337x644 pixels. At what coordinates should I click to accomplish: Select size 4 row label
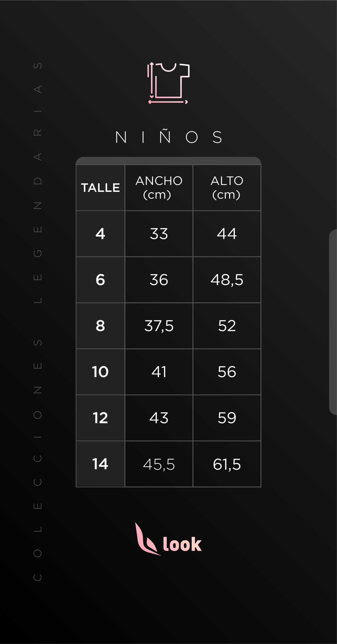coord(100,234)
